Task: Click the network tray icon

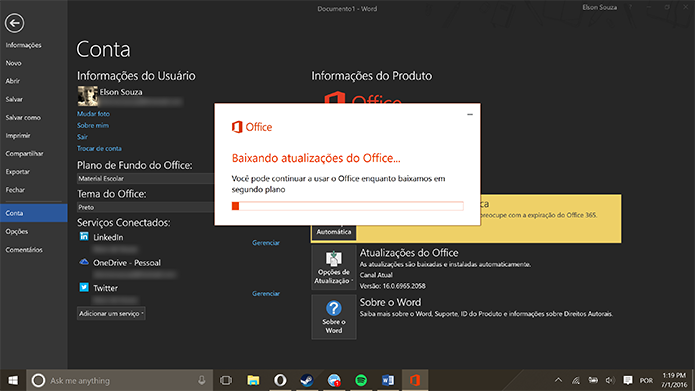Action: pos(576,380)
